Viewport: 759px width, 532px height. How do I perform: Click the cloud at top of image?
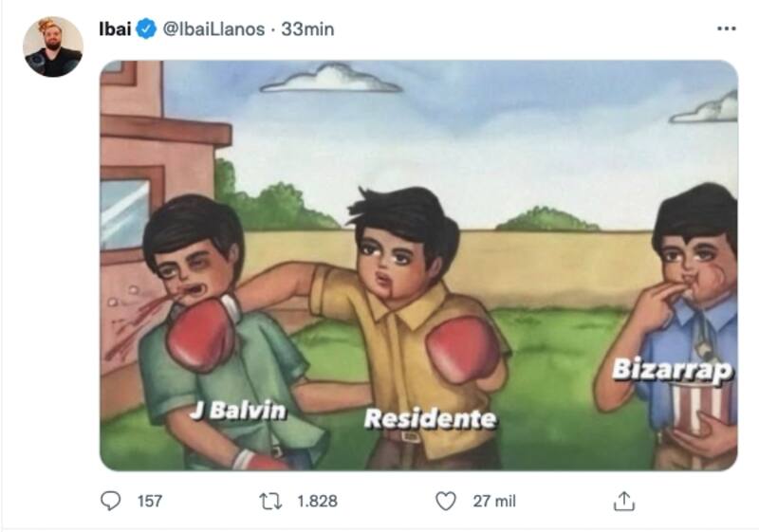pyautogui.click(x=330, y=79)
